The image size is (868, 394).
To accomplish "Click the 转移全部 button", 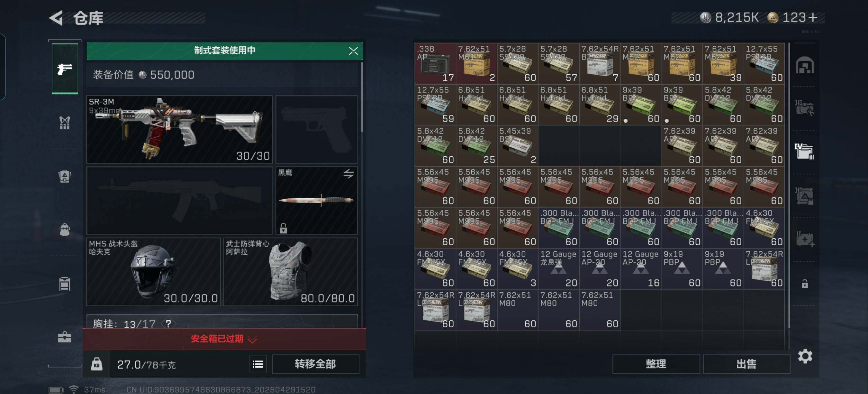I will [x=315, y=364].
